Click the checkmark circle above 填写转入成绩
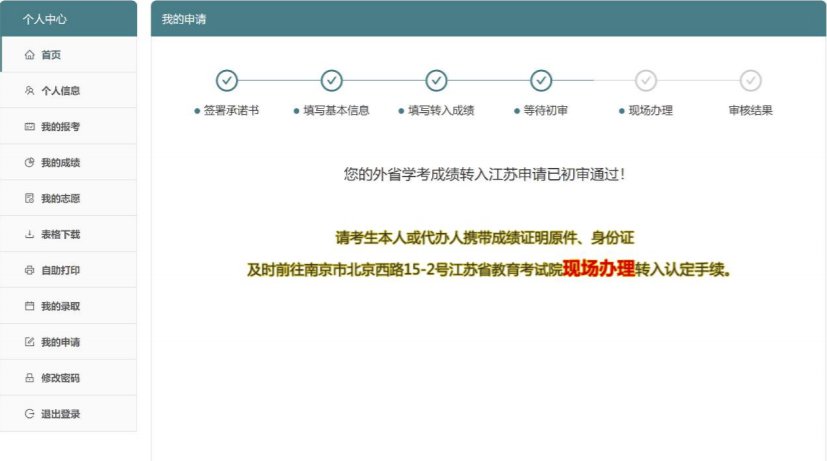The width and height of the screenshot is (827, 461). click(436, 81)
